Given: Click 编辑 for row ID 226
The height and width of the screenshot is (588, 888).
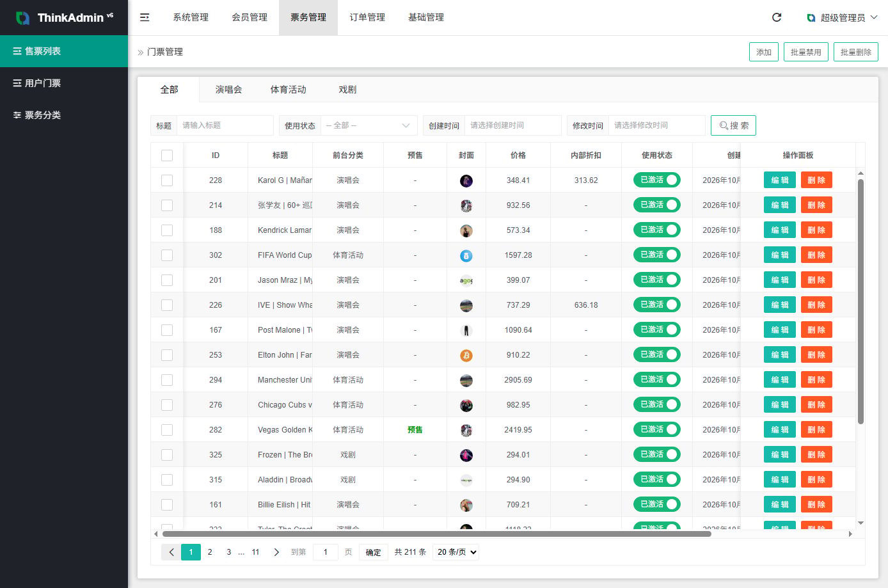Looking at the screenshot, I should pos(780,305).
